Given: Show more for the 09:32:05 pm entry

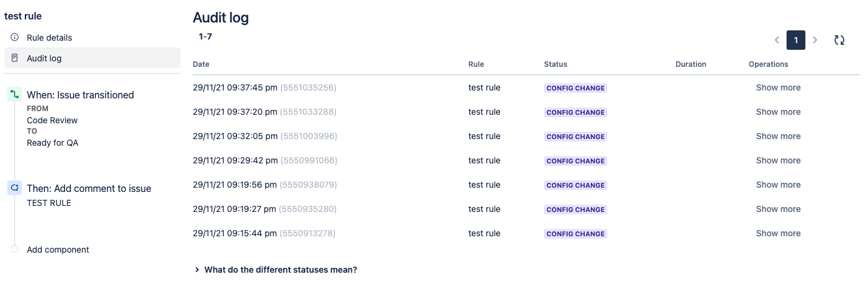Looking at the screenshot, I should tap(778, 136).
